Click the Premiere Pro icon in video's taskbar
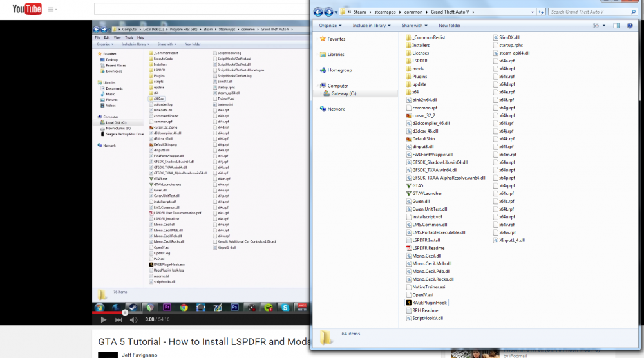The image size is (644, 358). tap(167, 307)
